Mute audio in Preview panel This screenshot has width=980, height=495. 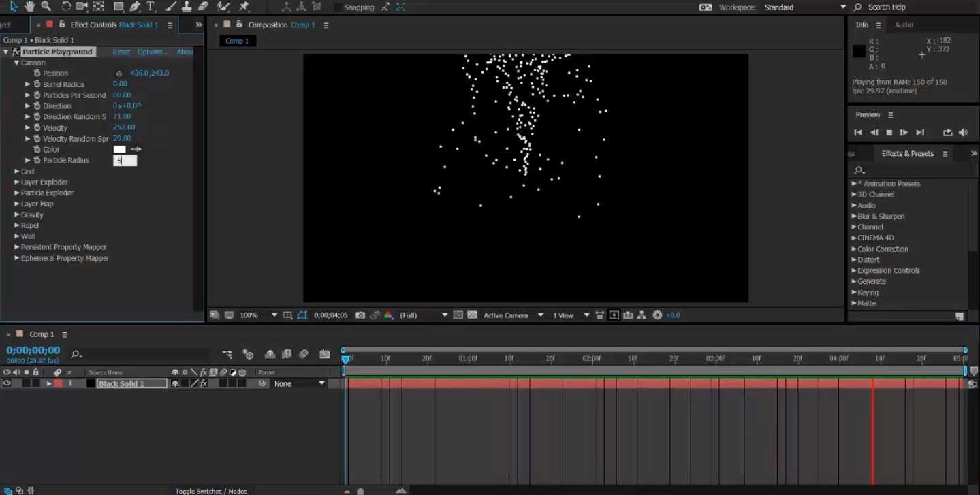(963, 133)
